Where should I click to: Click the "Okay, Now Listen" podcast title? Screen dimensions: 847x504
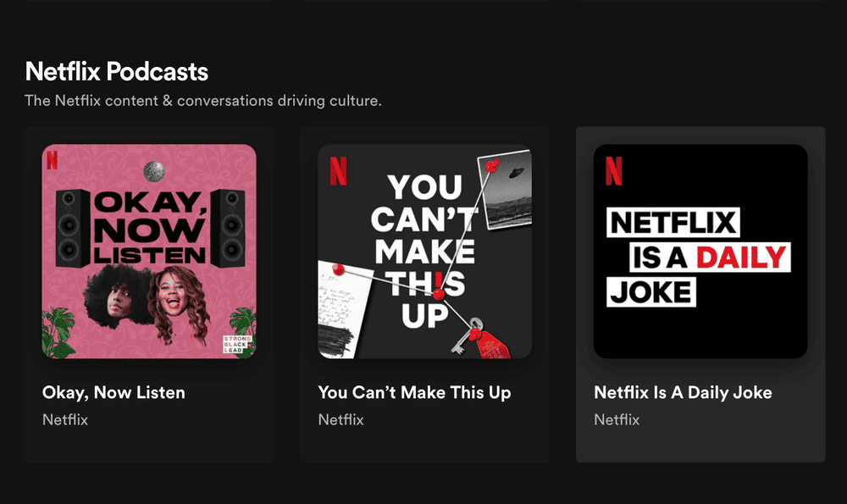pyautogui.click(x=113, y=393)
